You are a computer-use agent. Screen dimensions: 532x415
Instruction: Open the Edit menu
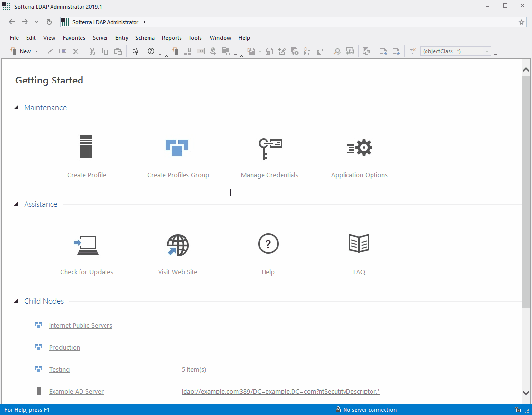coord(31,38)
